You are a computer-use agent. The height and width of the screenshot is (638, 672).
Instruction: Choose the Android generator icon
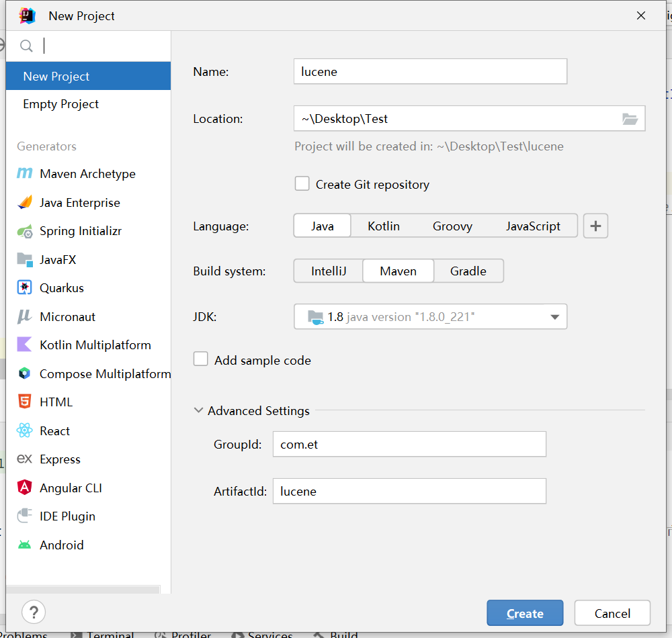click(x=25, y=545)
